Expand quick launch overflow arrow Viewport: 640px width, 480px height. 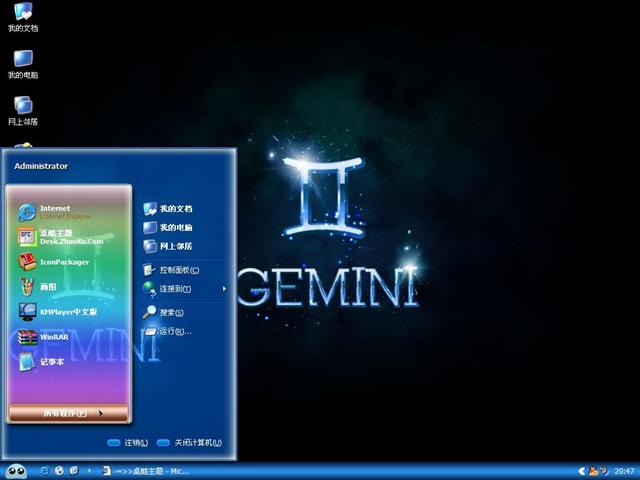point(89,471)
